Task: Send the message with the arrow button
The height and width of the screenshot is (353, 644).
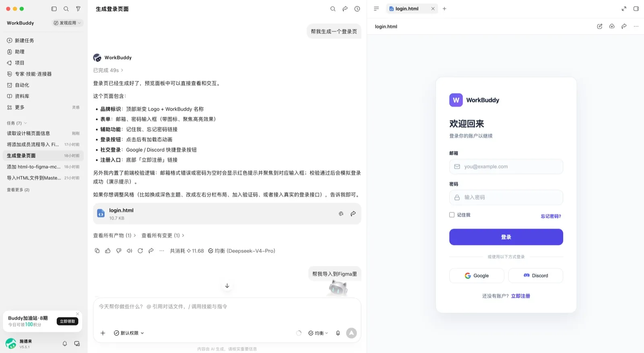Action: [351, 333]
